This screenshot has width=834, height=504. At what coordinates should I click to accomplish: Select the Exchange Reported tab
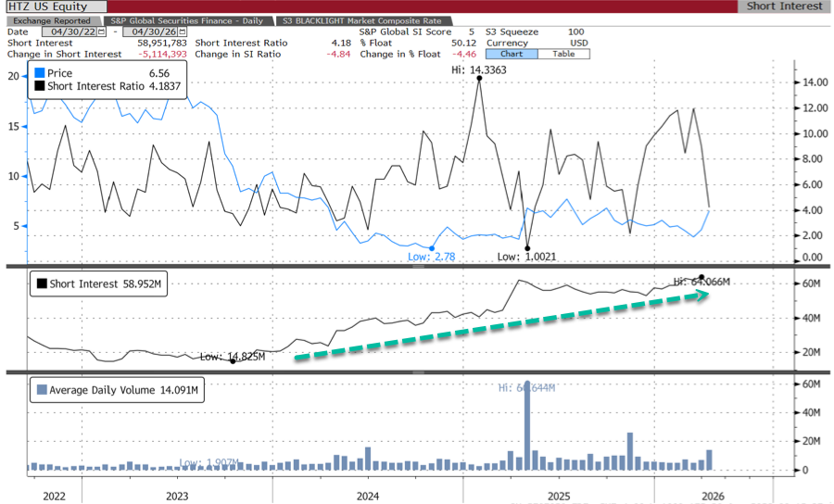(x=52, y=20)
